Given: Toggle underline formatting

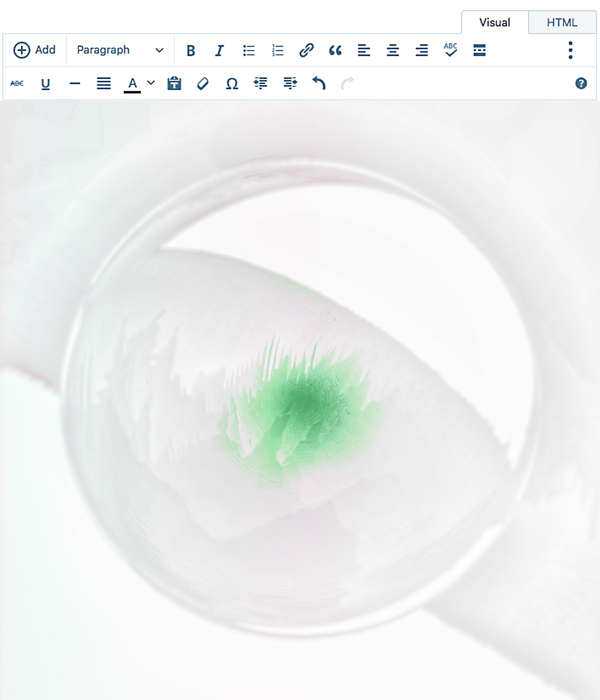Looking at the screenshot, I should click(x=45, y=83).
